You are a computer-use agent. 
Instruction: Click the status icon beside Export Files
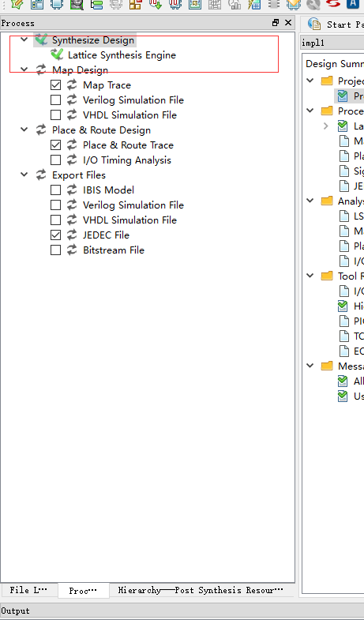click(x=41, y=175)
